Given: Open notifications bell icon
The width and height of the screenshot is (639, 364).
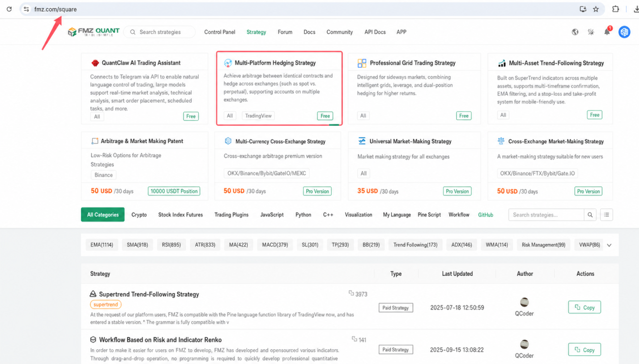Looking at the screenshot, I should tap(607, 32).
